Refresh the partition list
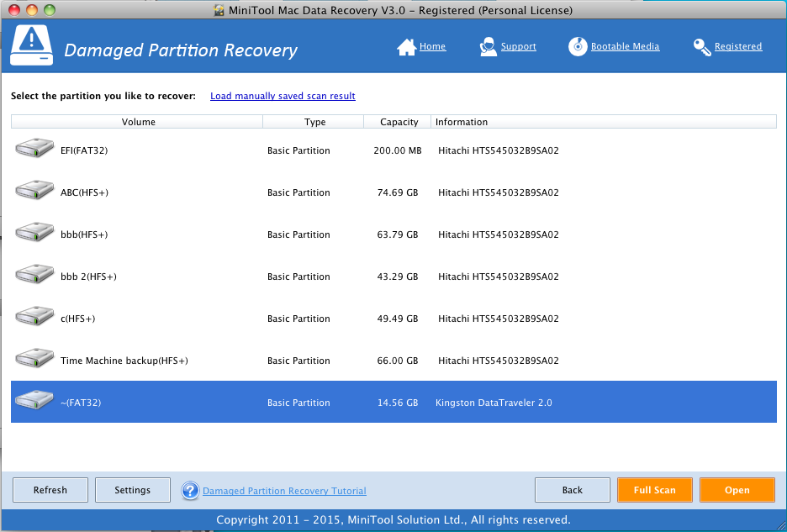787x532 pixels. 50,490
